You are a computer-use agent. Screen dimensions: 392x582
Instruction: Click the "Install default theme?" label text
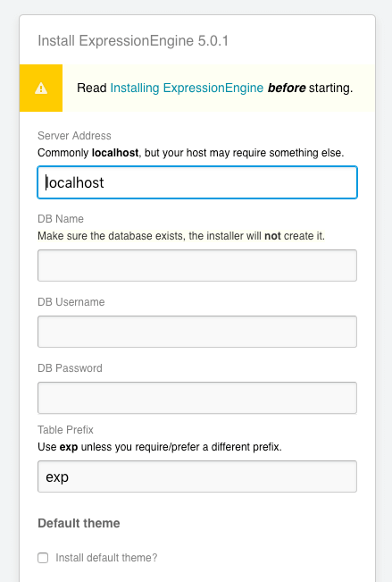(106, 558)
